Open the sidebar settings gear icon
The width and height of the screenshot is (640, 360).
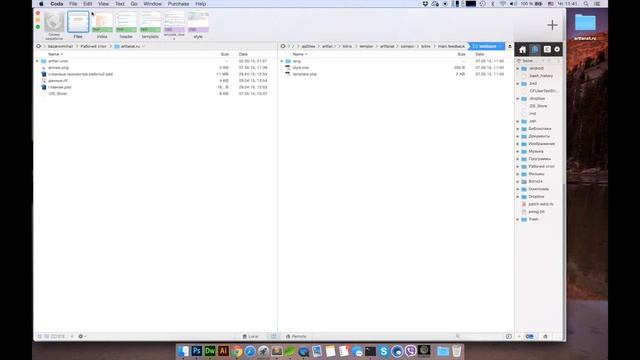[557, 49]
